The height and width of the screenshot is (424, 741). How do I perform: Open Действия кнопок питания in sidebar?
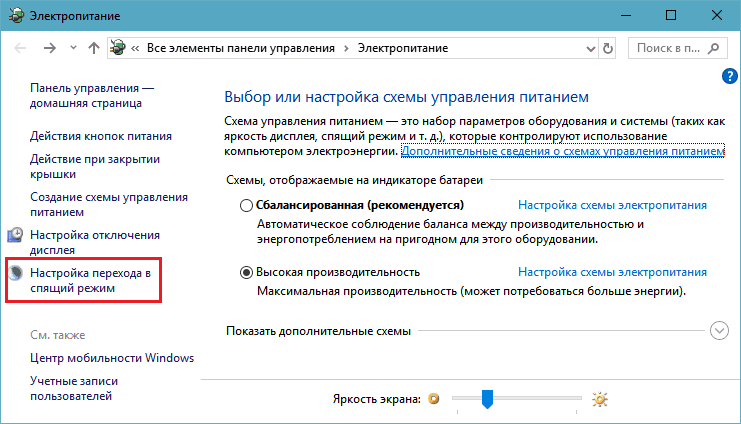tap(101, 136)
